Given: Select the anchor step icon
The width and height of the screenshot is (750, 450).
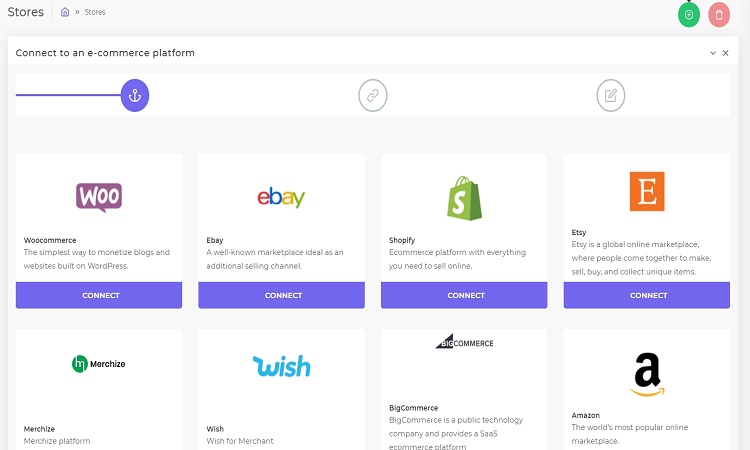Looking at the screenshot, I should point(135,96).
